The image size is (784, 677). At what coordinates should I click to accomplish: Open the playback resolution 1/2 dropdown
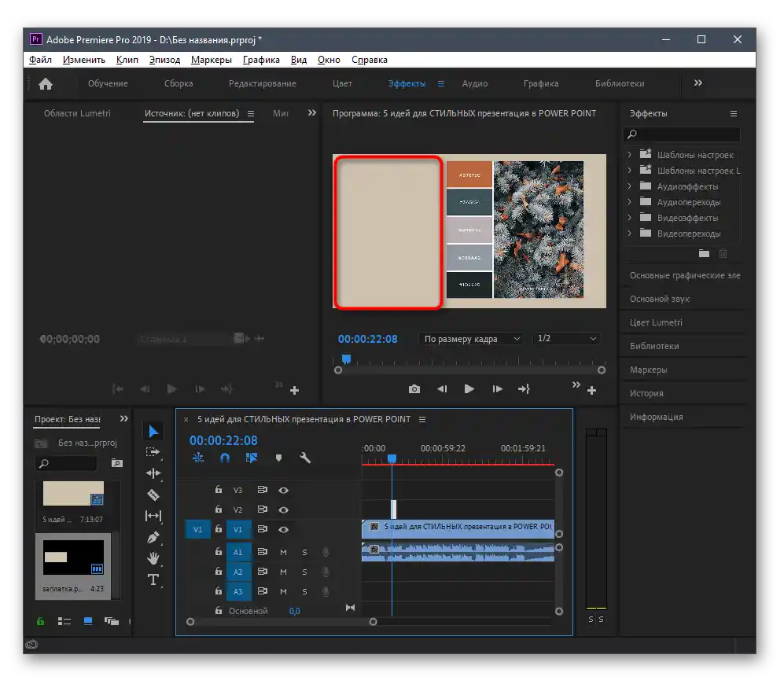(x=565, y=339)
